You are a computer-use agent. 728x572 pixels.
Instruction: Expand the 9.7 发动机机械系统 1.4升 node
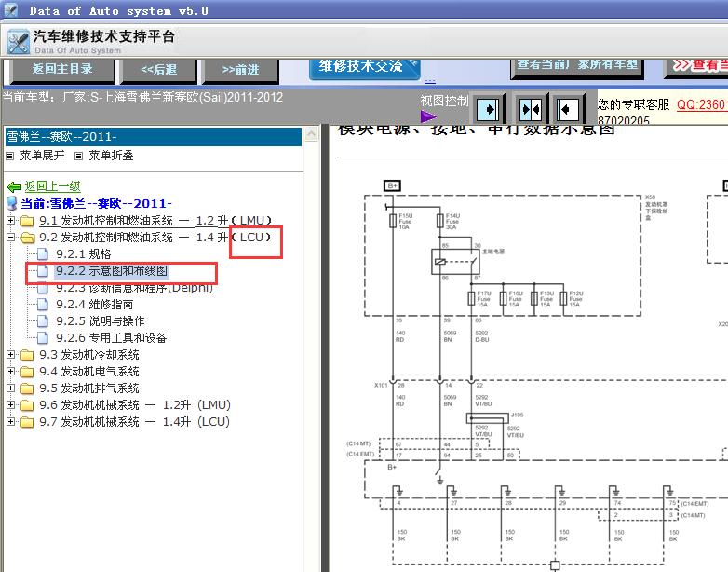coord(10,421)
